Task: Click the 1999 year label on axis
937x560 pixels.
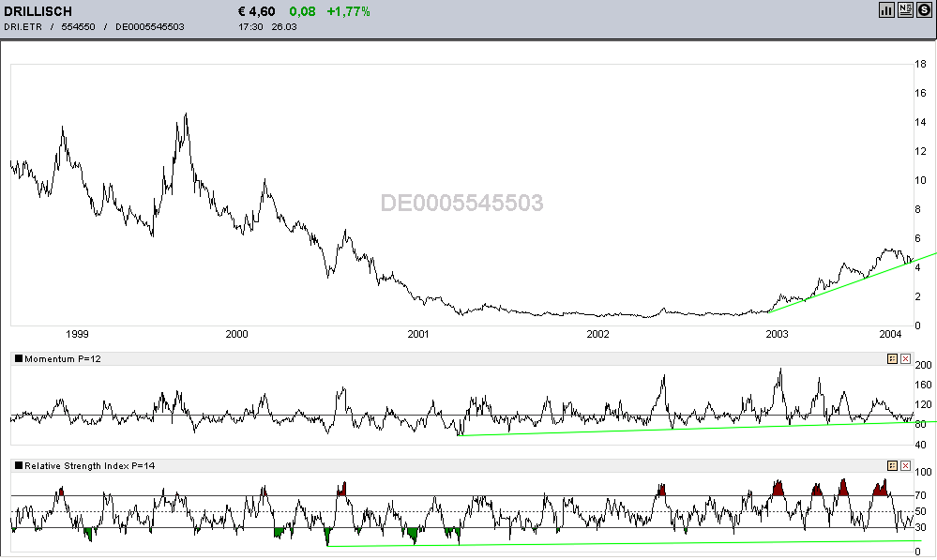Action: tap(77, 334)
